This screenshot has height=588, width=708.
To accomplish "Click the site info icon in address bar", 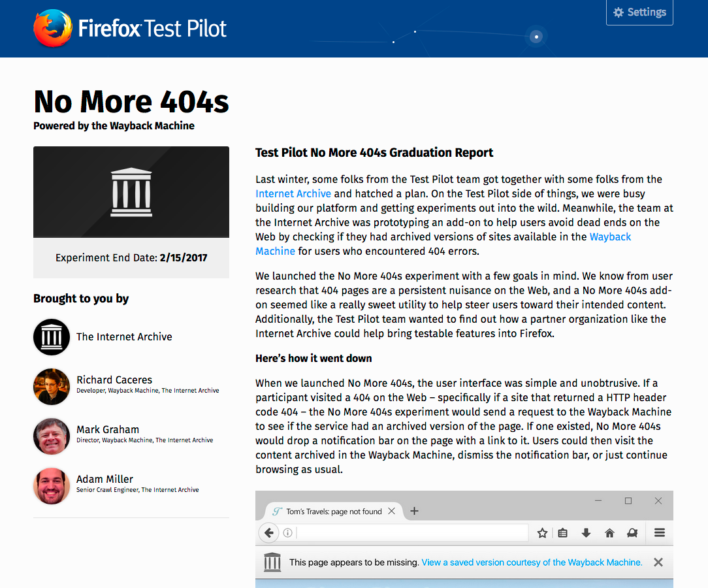I will tap(287, 533).
